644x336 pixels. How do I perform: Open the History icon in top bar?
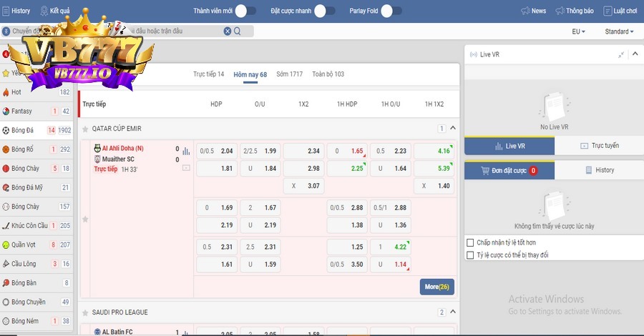coord(6,11)
